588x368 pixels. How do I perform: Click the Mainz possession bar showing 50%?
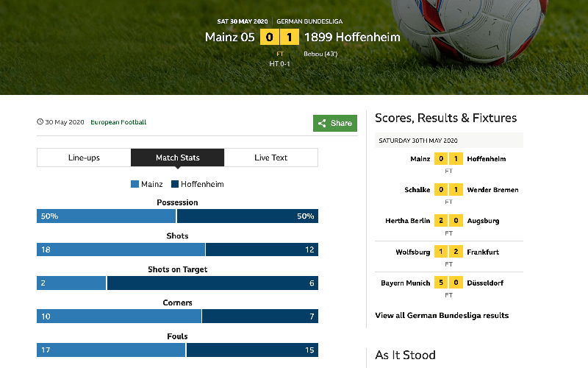click(106, 216)
